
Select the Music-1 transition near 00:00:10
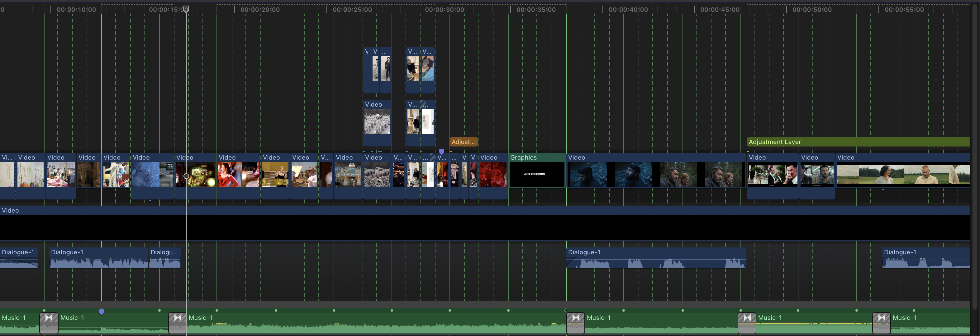tap(49, 323)
